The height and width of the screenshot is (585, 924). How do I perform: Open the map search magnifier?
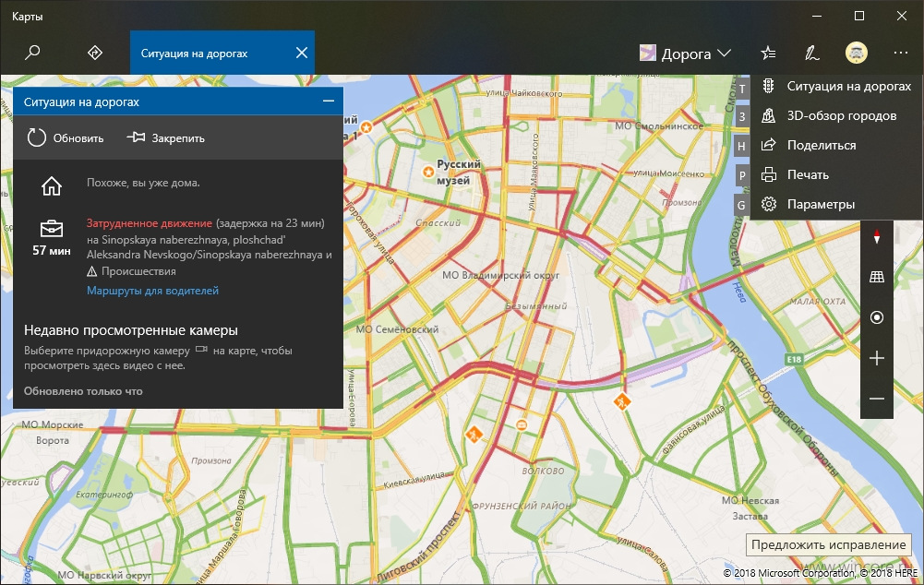click(x=32, y=53)
